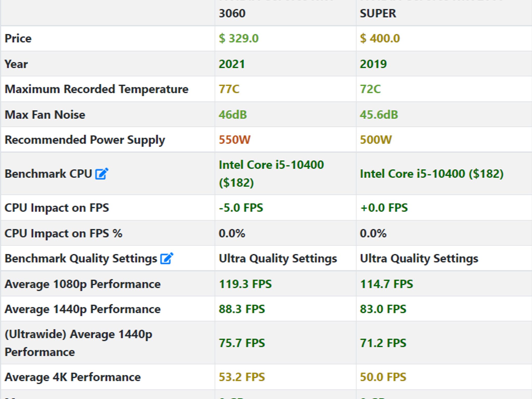
Task: Select the $ 400.0 price value
Action: pos(380,38)
